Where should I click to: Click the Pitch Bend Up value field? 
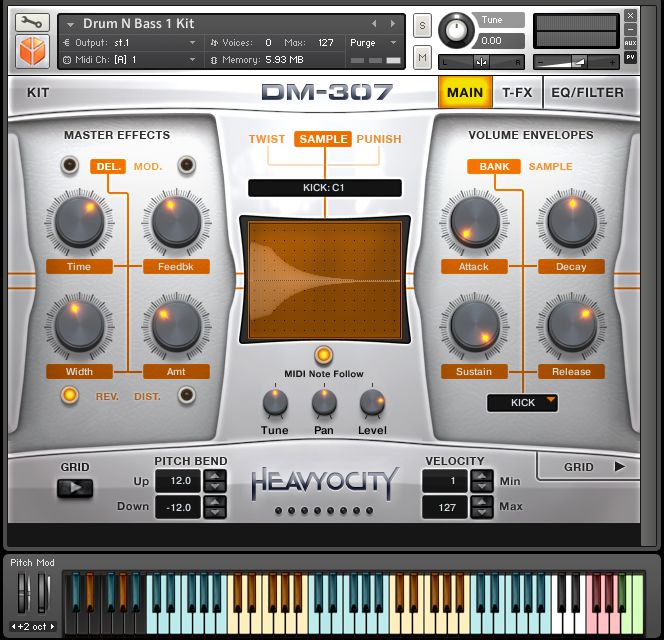[x=178, y=481]
